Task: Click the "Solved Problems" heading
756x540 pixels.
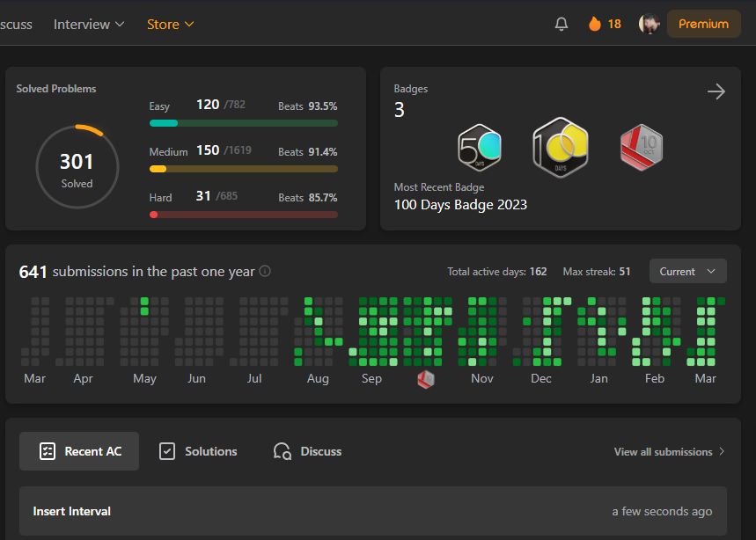Action: click(x=56, y=89)
